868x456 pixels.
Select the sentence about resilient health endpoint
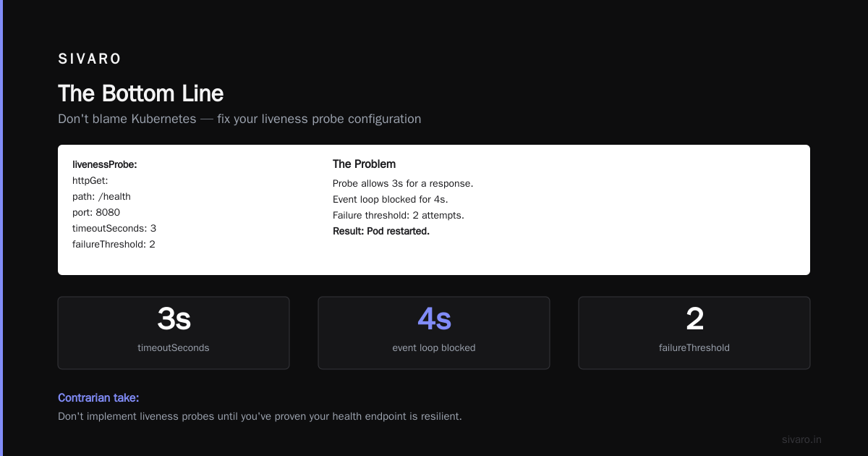pos(260,417)
